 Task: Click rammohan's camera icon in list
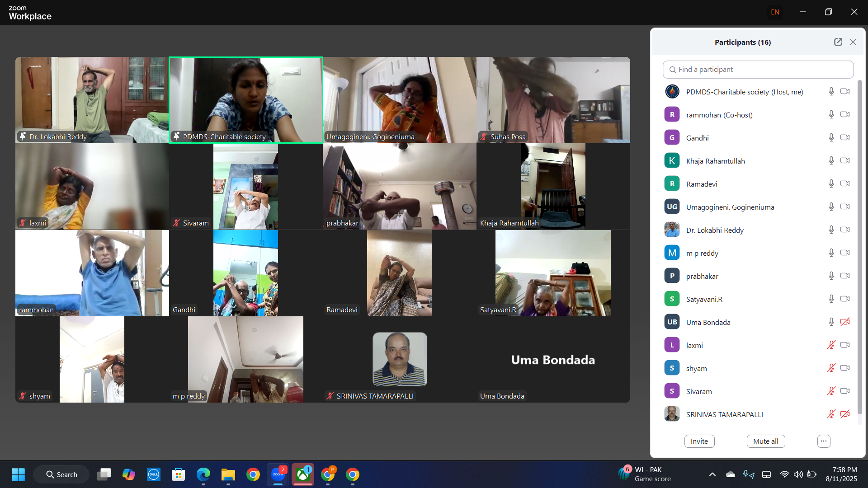pyautogui.click(x=845, y=115)
